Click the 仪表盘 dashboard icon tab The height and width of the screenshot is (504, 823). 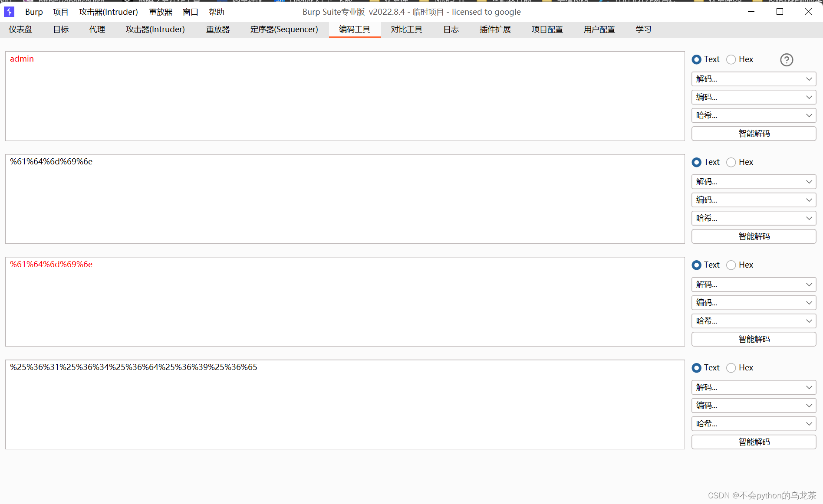click(x=20, y=29)
